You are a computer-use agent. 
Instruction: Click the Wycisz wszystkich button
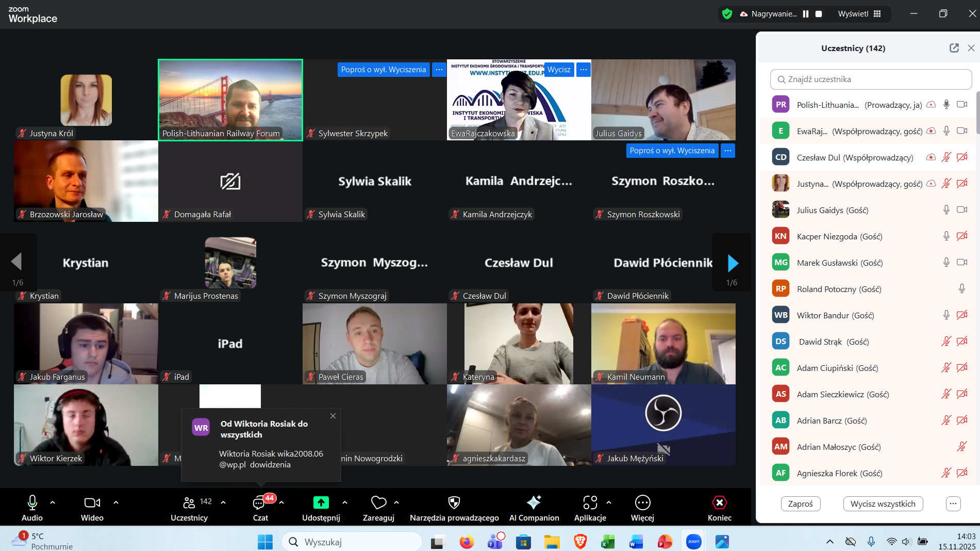[x=883, y=504]
